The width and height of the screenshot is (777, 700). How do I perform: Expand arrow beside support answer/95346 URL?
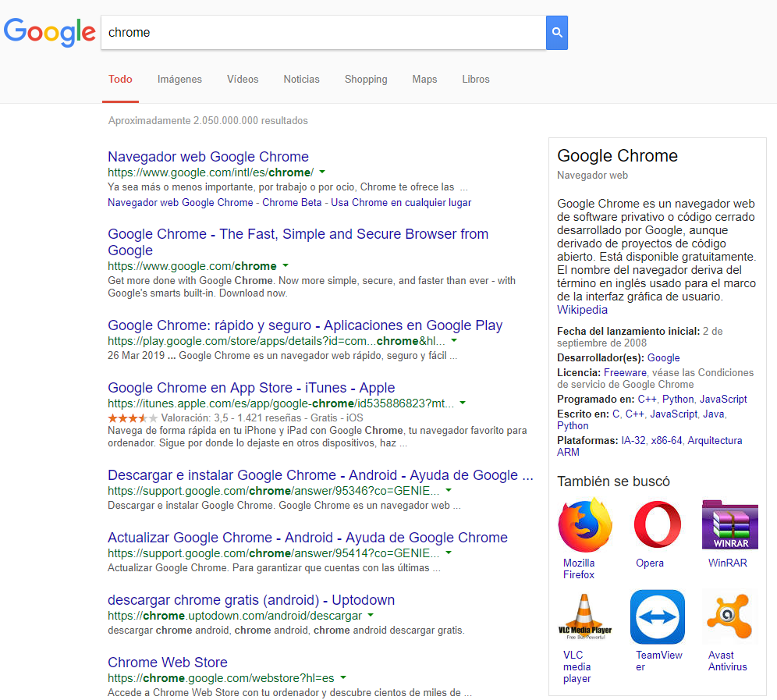[x=449, y=490]
